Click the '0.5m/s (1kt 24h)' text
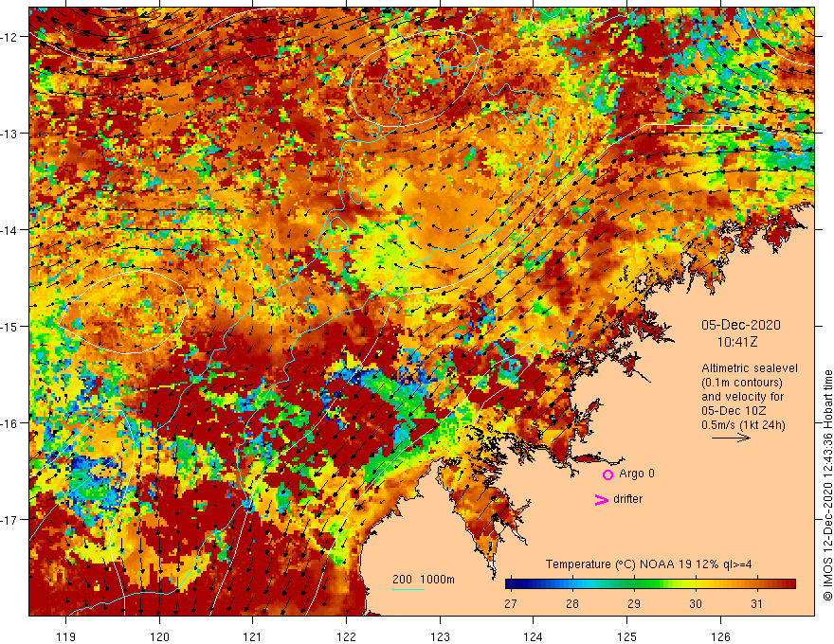This screenshot has width=834, height=644. [x=743, y=425]
